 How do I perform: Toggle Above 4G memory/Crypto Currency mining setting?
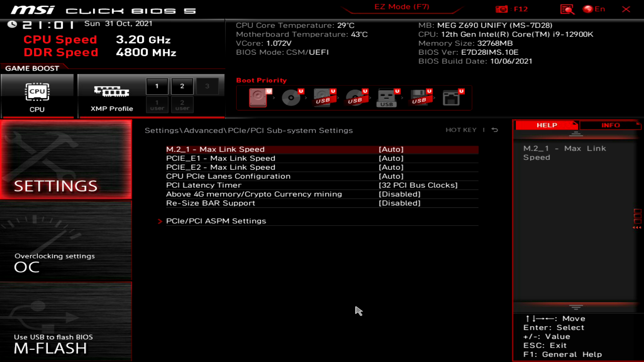(x=399, y=194)
